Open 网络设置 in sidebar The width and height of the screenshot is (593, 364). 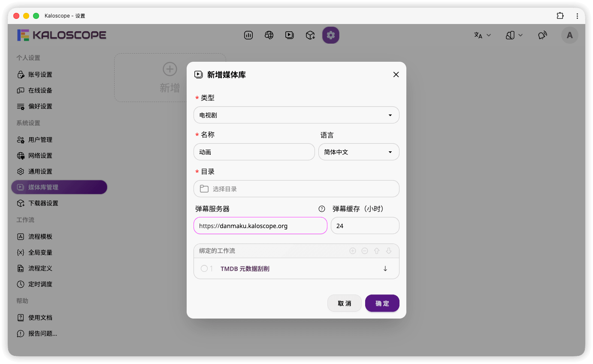click(59, 156)
